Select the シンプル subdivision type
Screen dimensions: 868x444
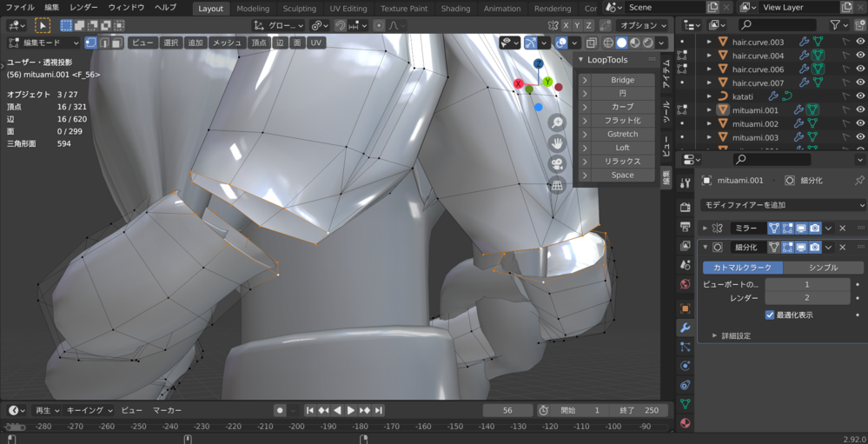(x=823, y=268)
